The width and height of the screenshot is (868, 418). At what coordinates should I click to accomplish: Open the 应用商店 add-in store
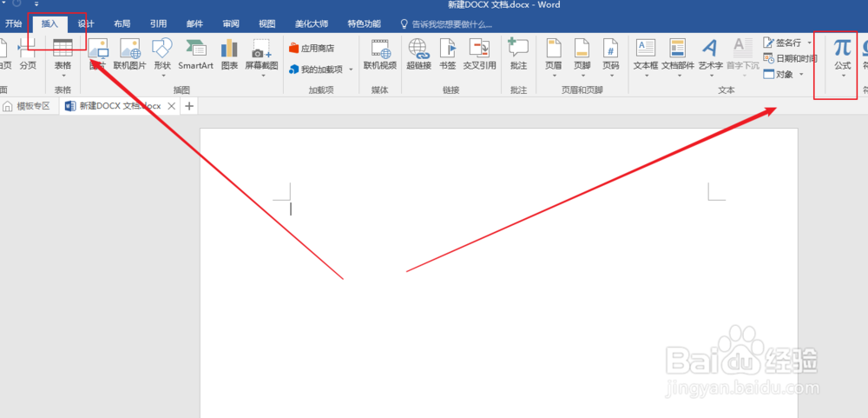[312, 49]
